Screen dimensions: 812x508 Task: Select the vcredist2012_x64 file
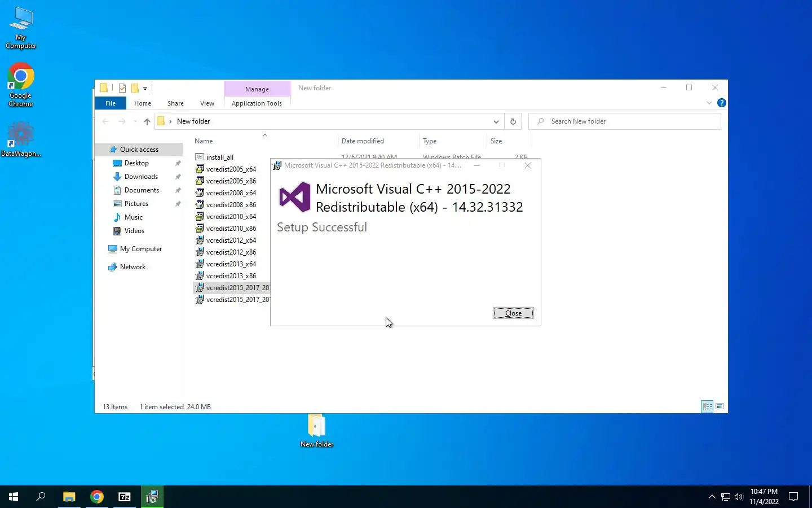click(231, 240)
